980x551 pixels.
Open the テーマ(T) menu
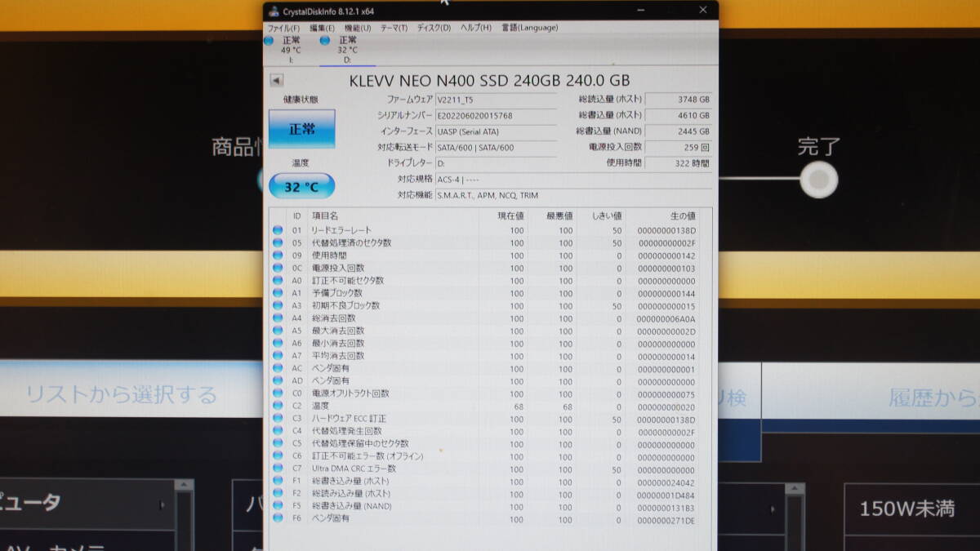coord(394,28)
